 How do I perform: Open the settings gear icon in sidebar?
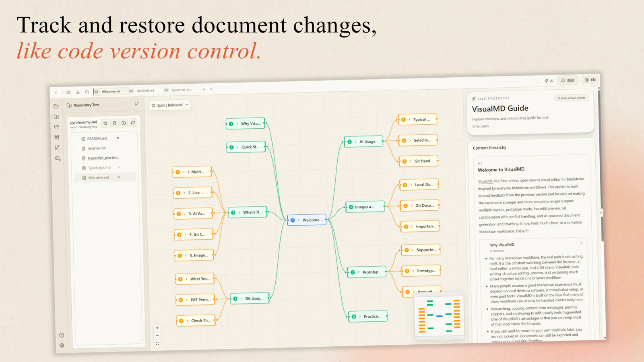click(62, 346)
